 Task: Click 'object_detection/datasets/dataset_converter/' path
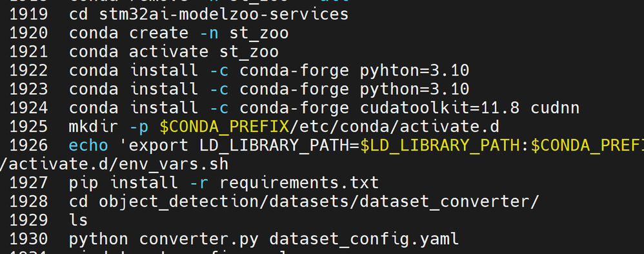pyautogui.click(x=319, y=202)
